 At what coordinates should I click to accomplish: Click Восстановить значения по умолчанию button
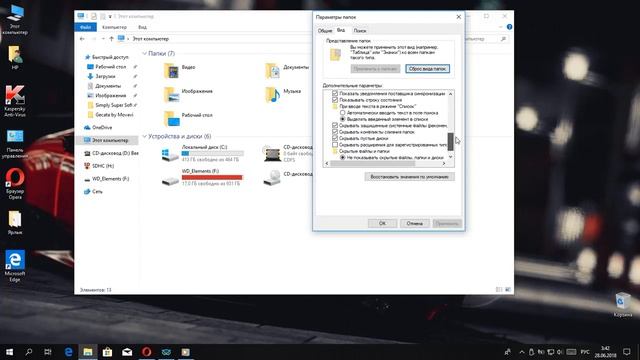pyautogui.click(x=409, y=177)
